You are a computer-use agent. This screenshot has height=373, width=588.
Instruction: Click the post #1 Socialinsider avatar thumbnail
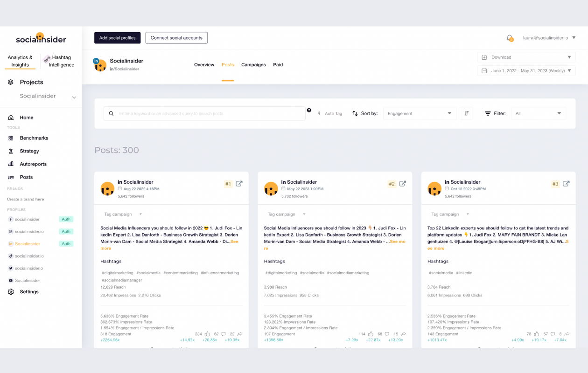[107, 189]
